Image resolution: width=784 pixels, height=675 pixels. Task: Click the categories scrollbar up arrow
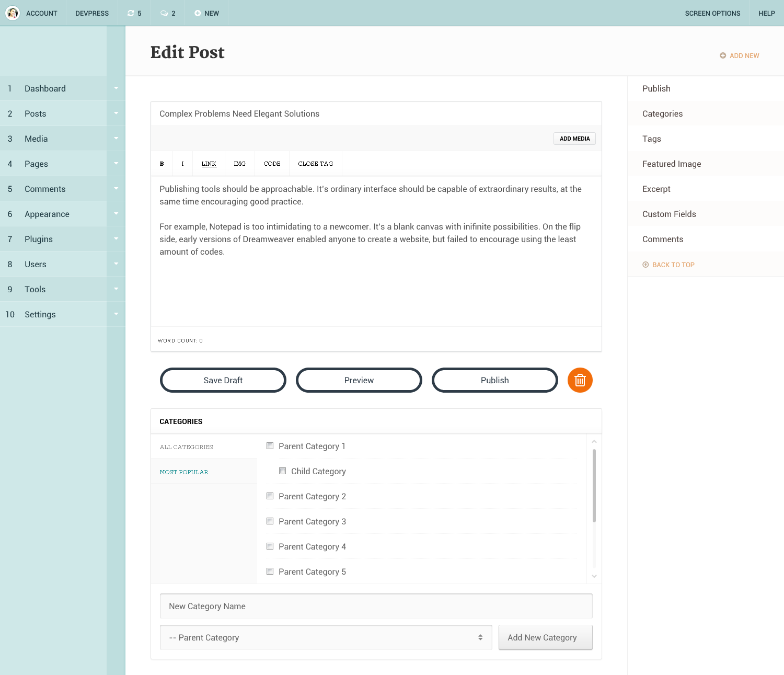tap(594, 442)
